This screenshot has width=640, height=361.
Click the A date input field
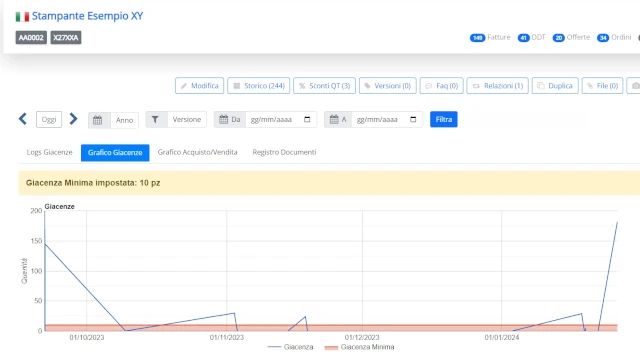(x=387, y=119)
